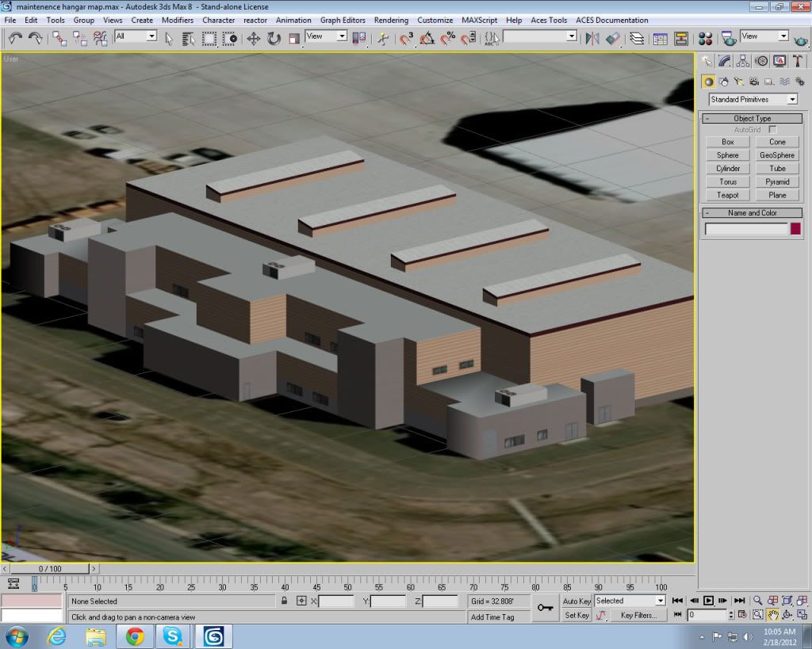Viewport: 812px width, 649px height.
Task: Open the selection filter All dropdown
Action: pos(136,36)
